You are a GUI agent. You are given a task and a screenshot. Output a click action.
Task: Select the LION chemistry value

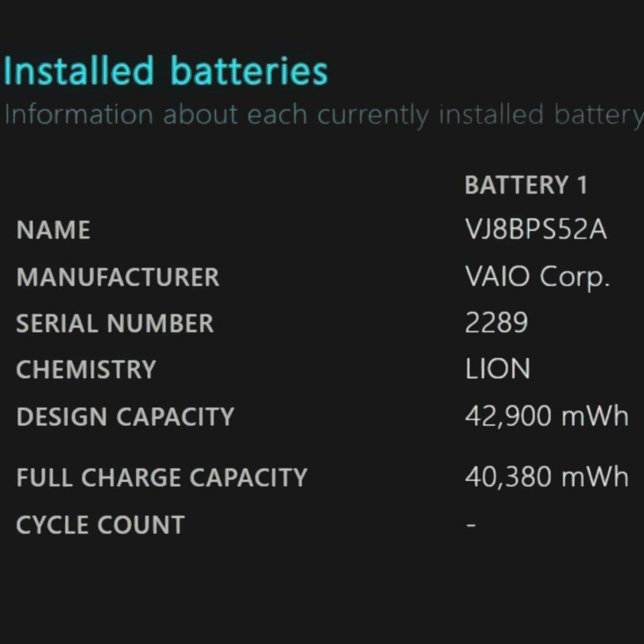[497, 370]
